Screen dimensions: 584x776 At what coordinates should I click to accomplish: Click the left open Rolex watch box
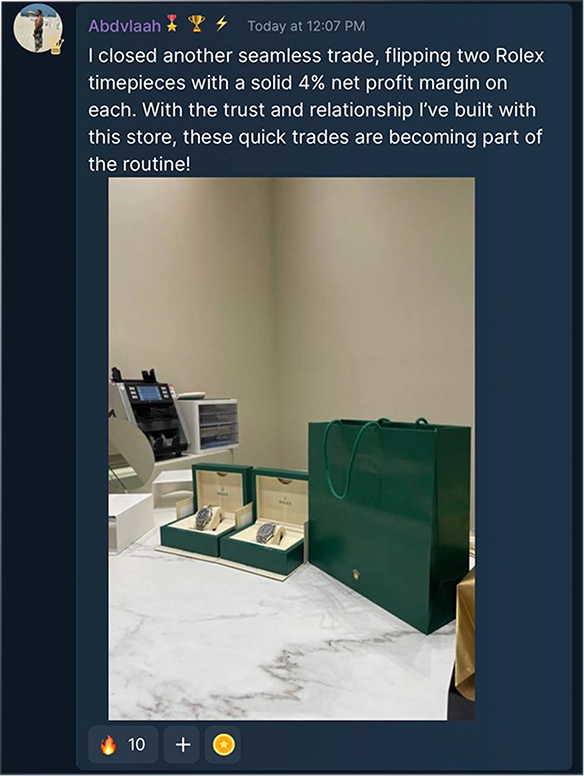207,509
